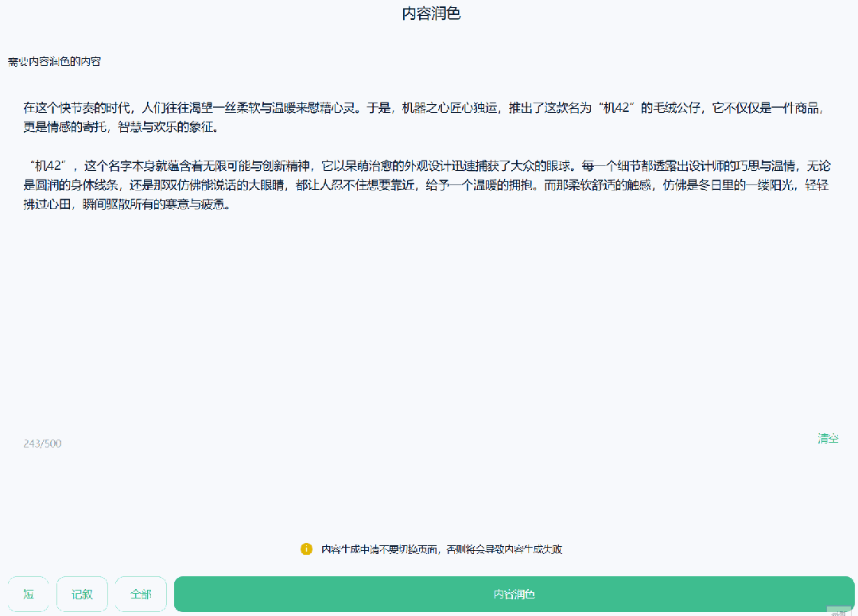858x616 pixels.
Task: Click the warning about not switching pages
Action: point(441,548)
